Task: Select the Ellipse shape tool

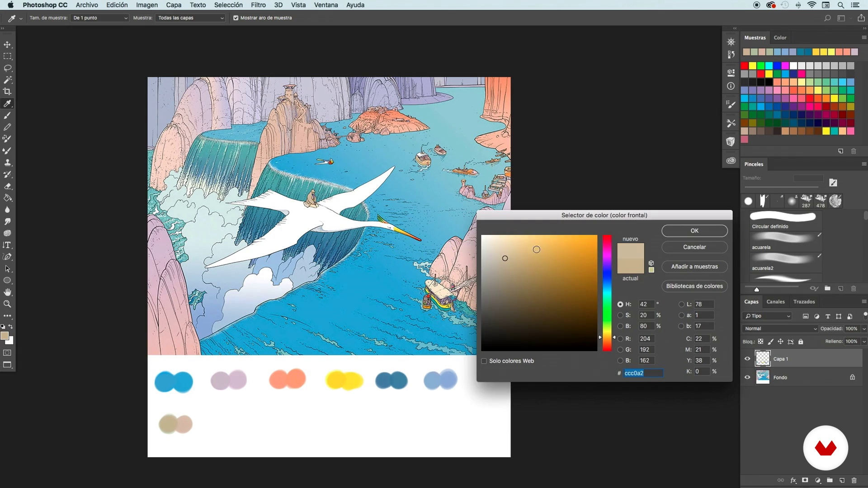Action: tap(7, 280)
